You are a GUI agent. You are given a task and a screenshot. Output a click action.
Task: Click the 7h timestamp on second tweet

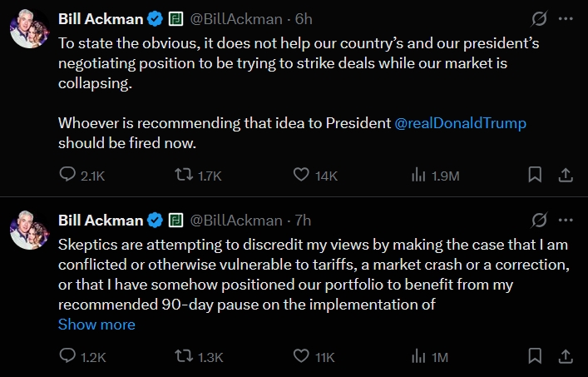point(303,220)
